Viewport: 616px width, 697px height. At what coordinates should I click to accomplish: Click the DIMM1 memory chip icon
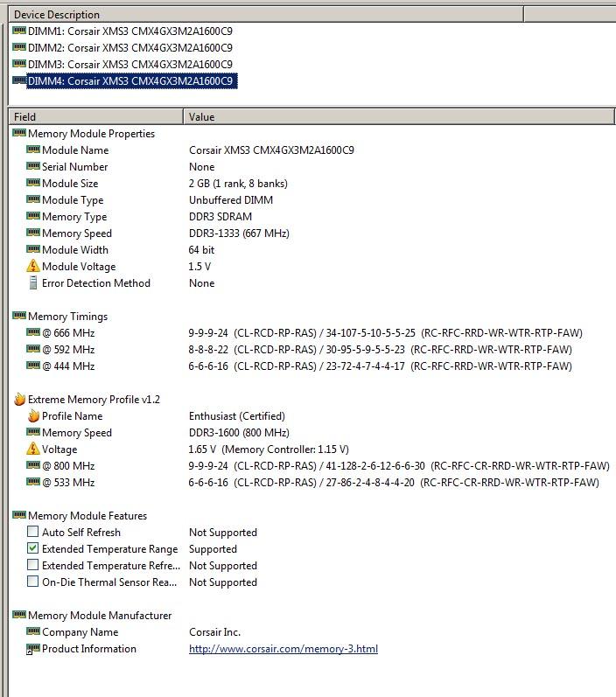[x=19, y=31]
